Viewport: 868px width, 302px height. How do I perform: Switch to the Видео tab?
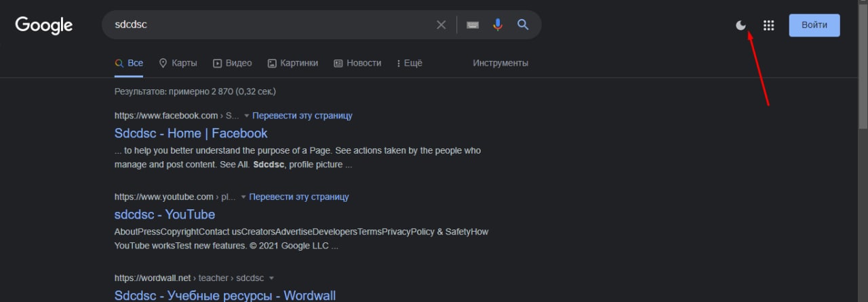(232, 63)
